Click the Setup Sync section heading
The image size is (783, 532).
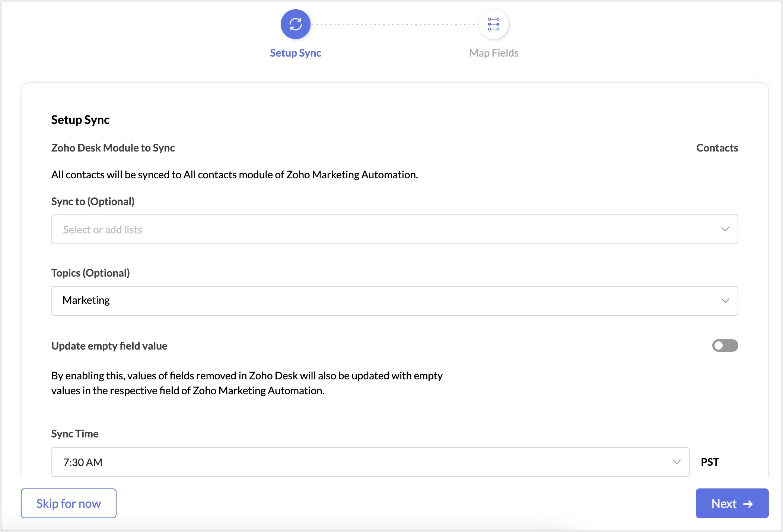(x=80, y=120)
